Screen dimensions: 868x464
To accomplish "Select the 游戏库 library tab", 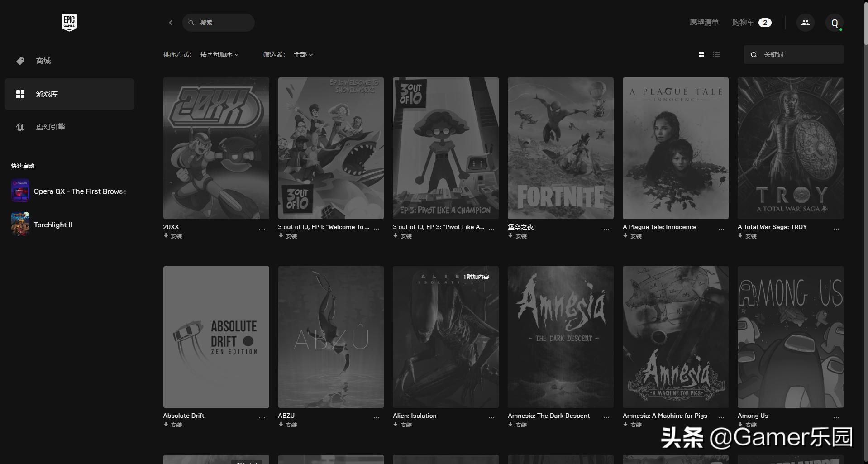I will [69, 94].
